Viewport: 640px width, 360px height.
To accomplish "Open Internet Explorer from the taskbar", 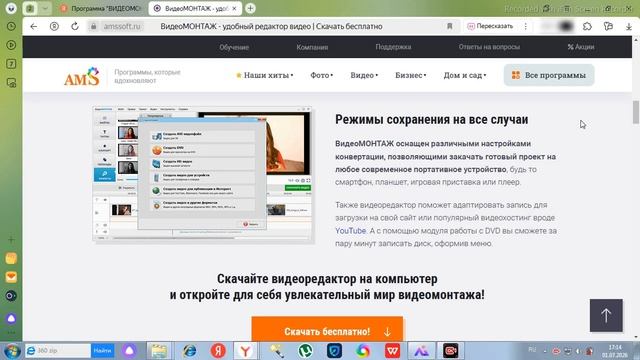I will click(x=189, y=351).
